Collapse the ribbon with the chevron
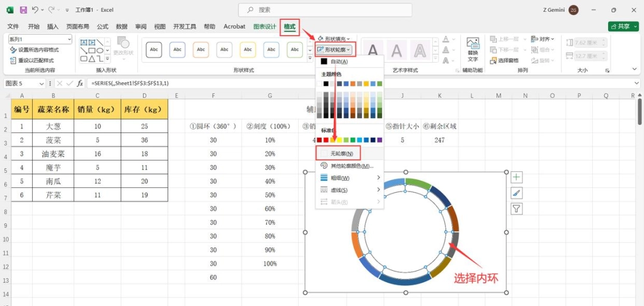This screenshot has height=306, width=644. click(636, 70)
